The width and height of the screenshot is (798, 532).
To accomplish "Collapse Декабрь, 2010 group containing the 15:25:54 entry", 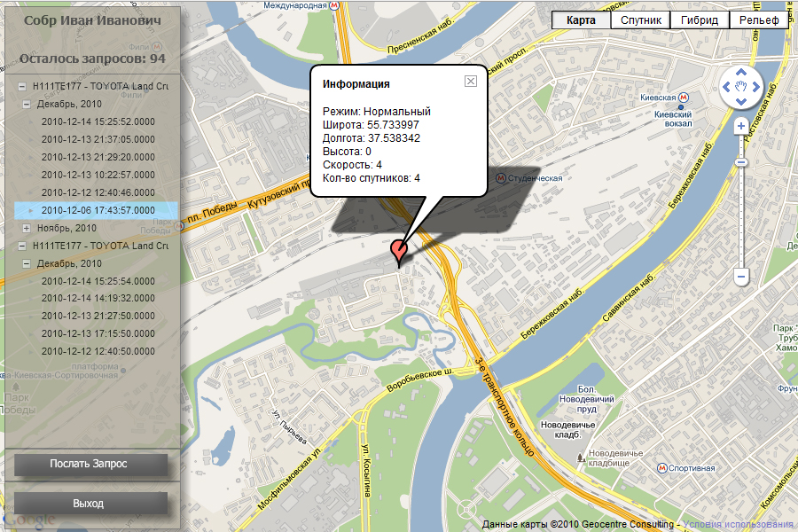I will (x=27, y=263).
